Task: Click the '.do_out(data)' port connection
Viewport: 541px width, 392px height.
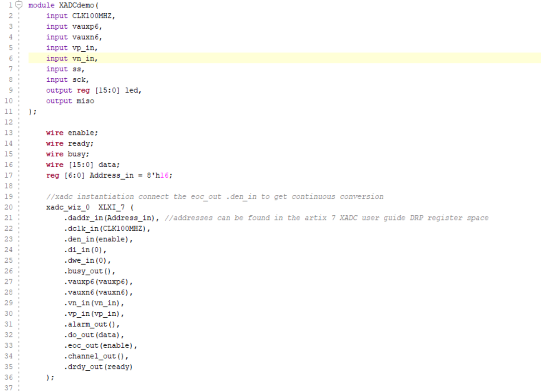Action: coord(94,335)
